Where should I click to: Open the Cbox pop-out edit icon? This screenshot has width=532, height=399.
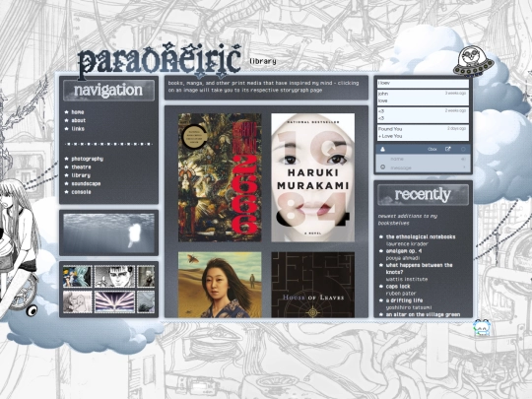(x=448, y=149)
